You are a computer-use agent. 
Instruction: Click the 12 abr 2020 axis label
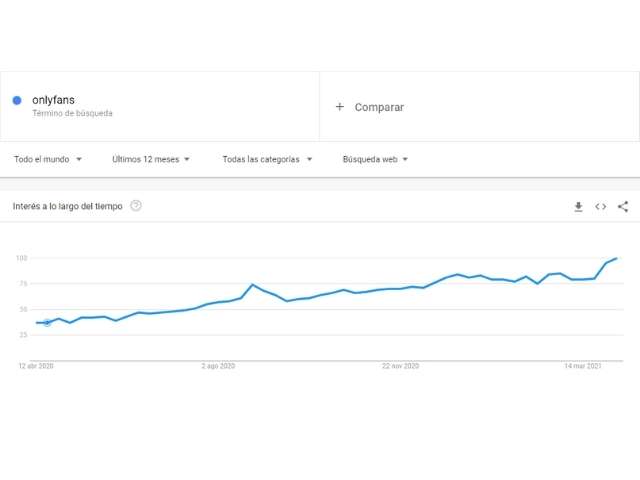pyautogui.click(x=35, y=367)
